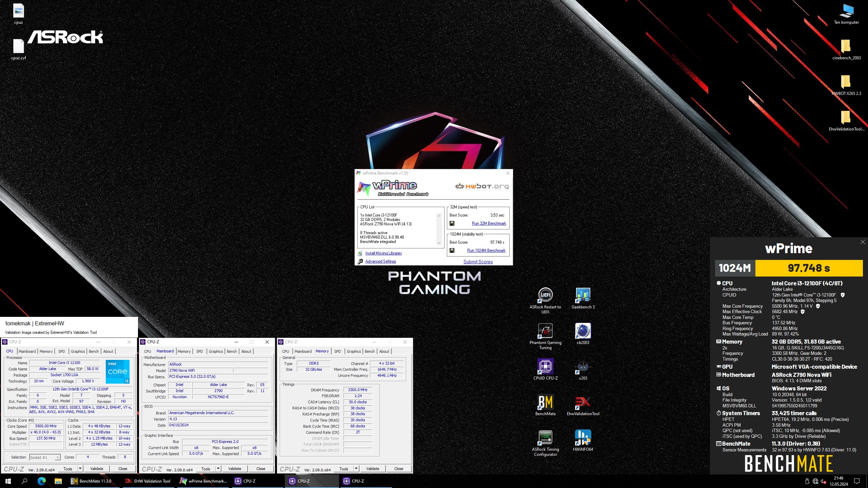The image size is (868, 488).
Task: Launch ASRock Timing Configurator shortcut
Action: coord(545,443)
